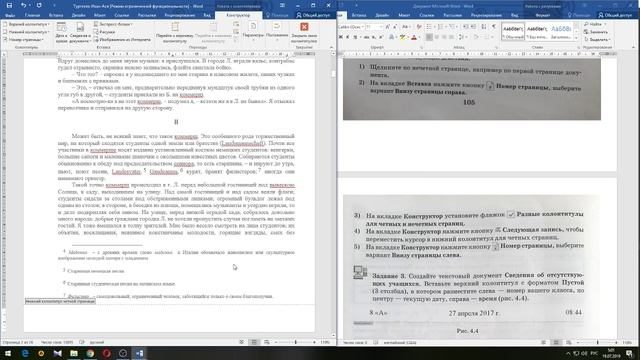The width and height of the screenshot is (640, 360).
Task: Toggle Subscript in the right Word window
Action: tap(374, 37)
